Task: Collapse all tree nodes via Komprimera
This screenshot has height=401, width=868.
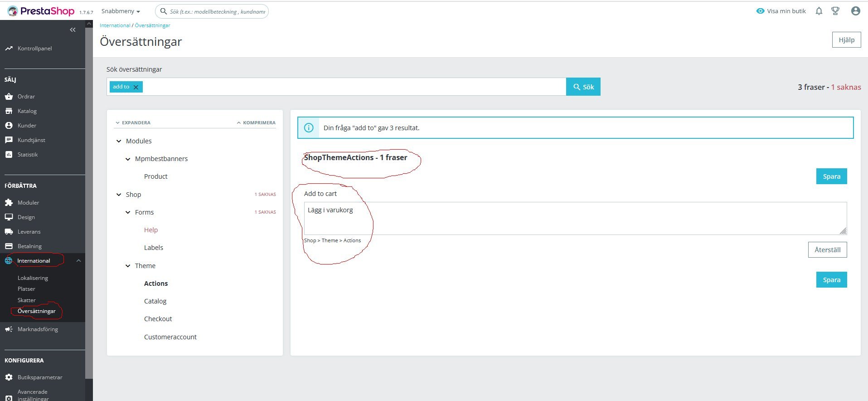Action: [x=256, y=122]
